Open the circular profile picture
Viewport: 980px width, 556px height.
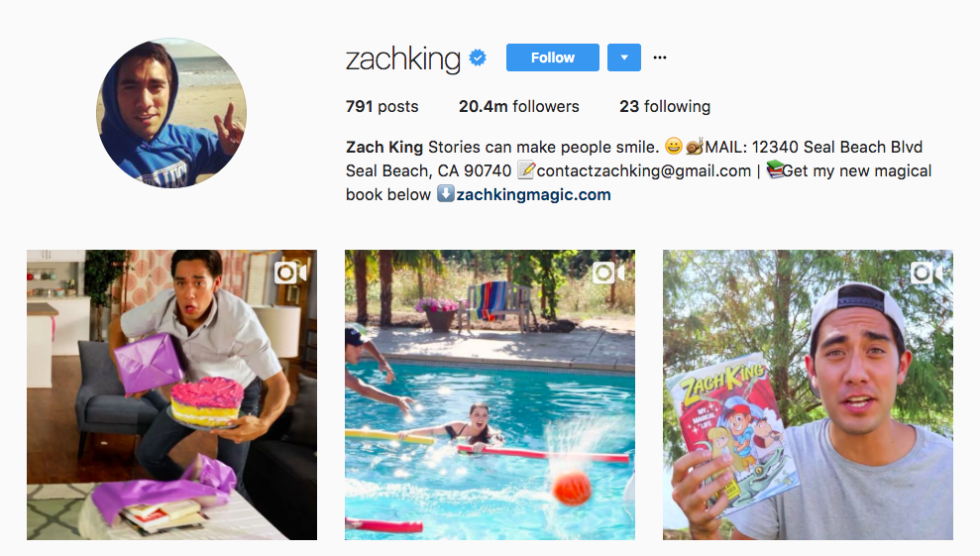[x=171, y=113]
